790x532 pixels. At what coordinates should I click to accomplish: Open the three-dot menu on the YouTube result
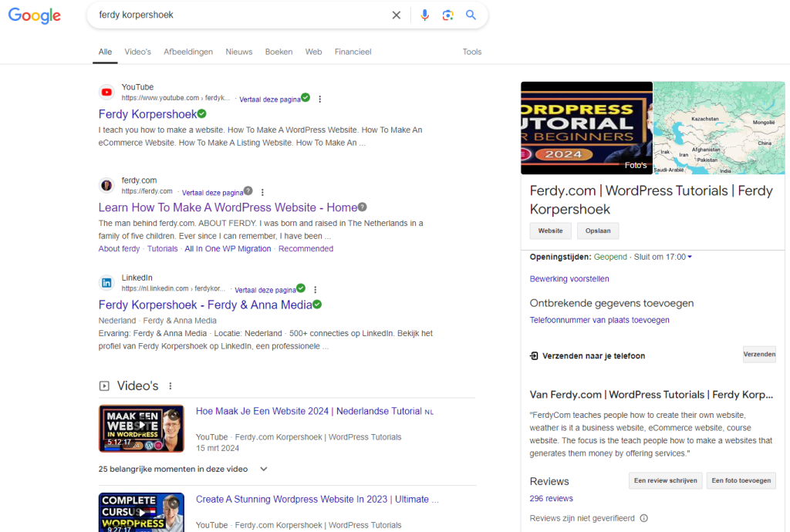tap(319, 99)
